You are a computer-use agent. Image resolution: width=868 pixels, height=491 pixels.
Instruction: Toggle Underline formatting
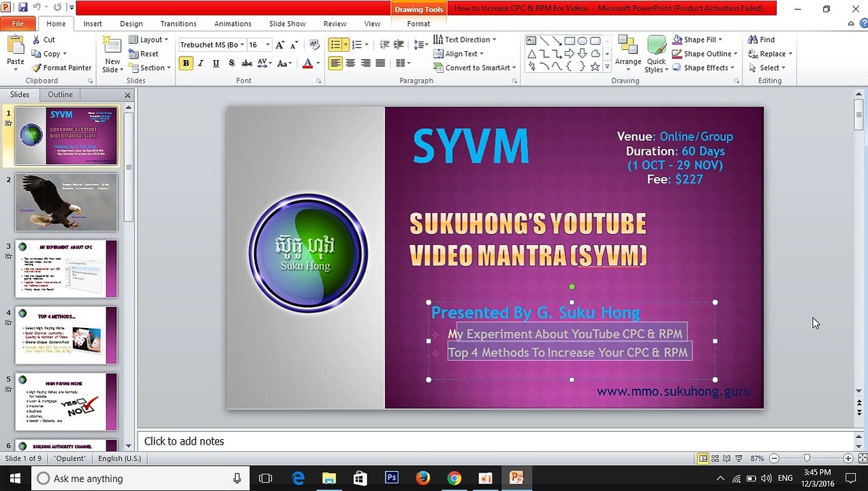[216, 63]
